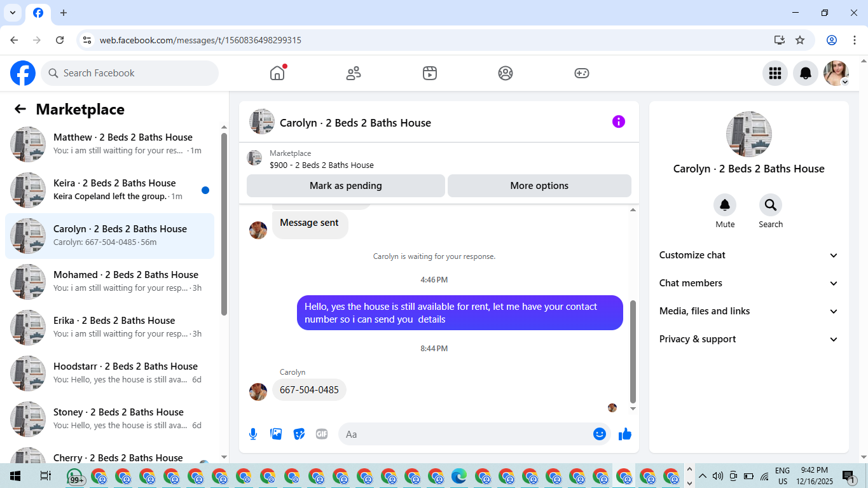
Task: Click the back arrow beside Marketplace
Action: [20, 109]
